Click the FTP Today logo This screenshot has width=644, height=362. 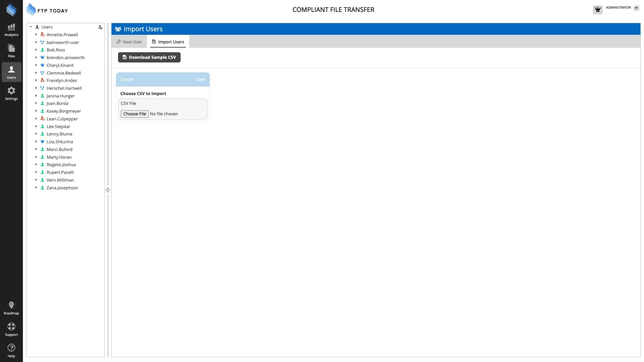47,10
